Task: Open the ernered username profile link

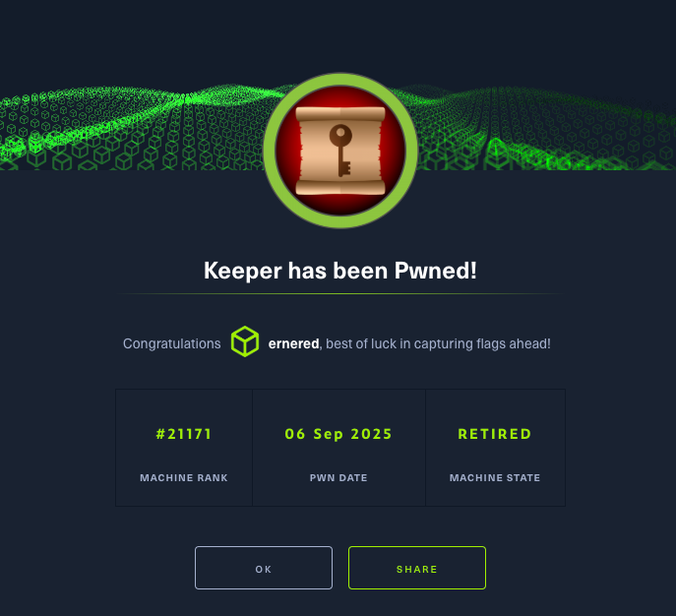Action: 293,343
